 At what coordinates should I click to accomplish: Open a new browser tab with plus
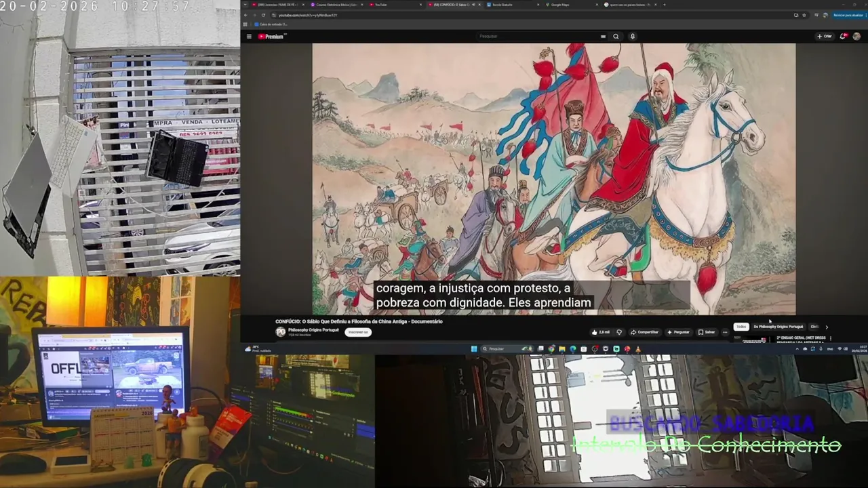(x=664, y=5)
